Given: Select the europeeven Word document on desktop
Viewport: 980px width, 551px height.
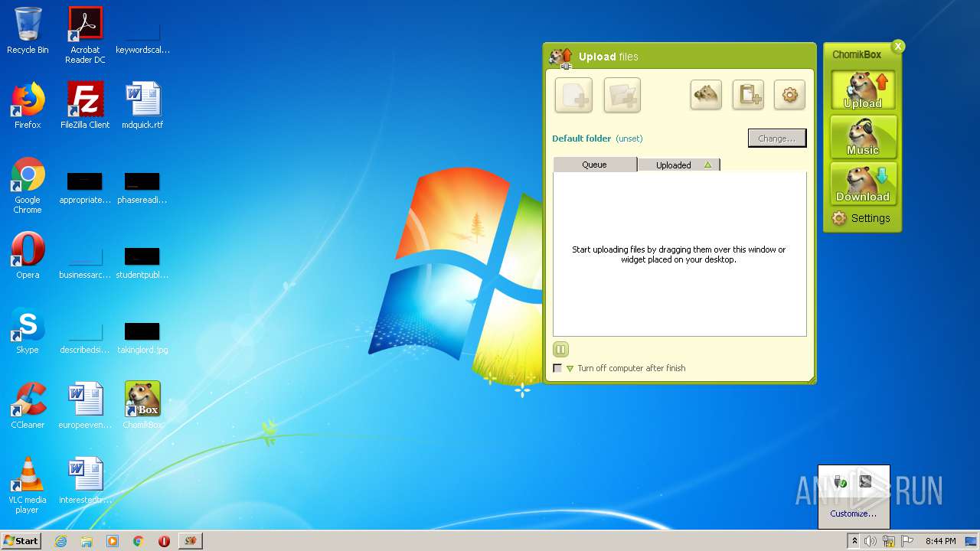Looking at the screenshot, I should pos(85,406).
